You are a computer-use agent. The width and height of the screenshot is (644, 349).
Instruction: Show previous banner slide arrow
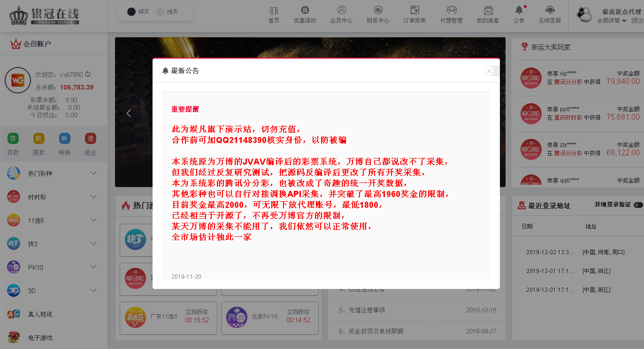(129, 113)
